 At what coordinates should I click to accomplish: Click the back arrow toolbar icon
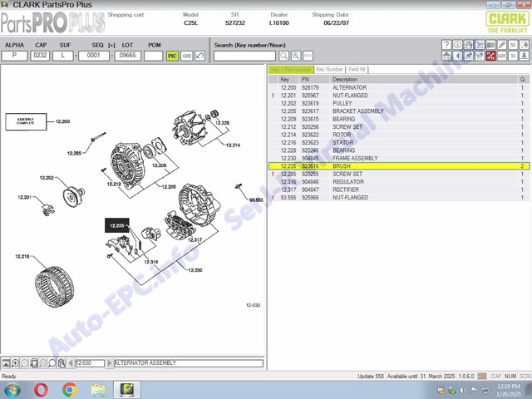pos(457,56)
